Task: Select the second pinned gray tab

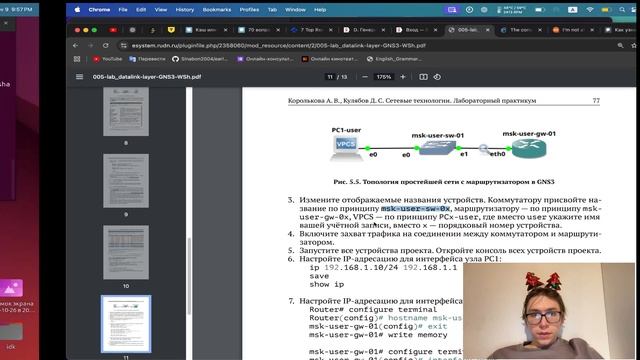Action: click(x=132, y=30)
